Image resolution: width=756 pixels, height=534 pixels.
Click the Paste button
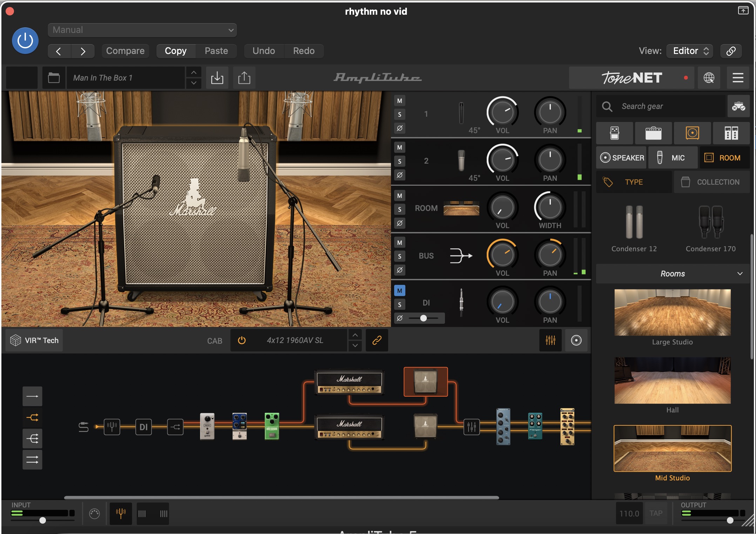[216, 51]
